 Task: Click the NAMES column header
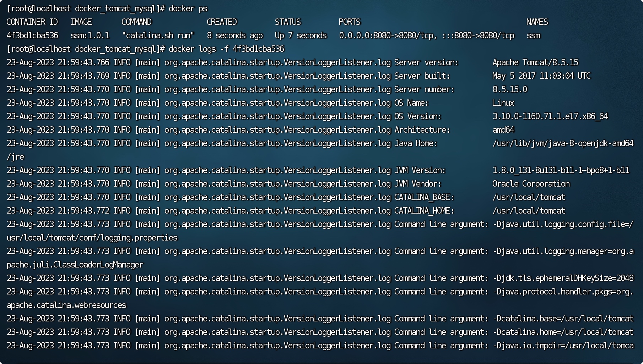(x=537, y=22)
